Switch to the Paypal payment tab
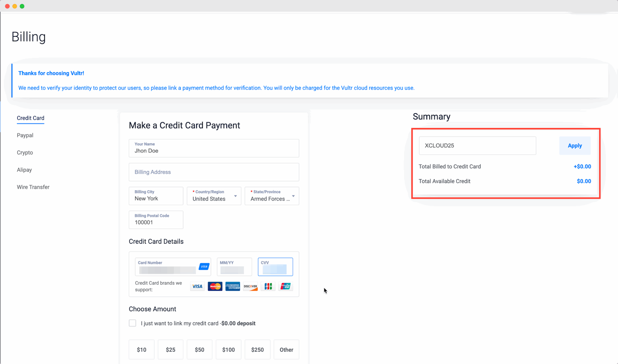618x364 pixels. point(25,135)
